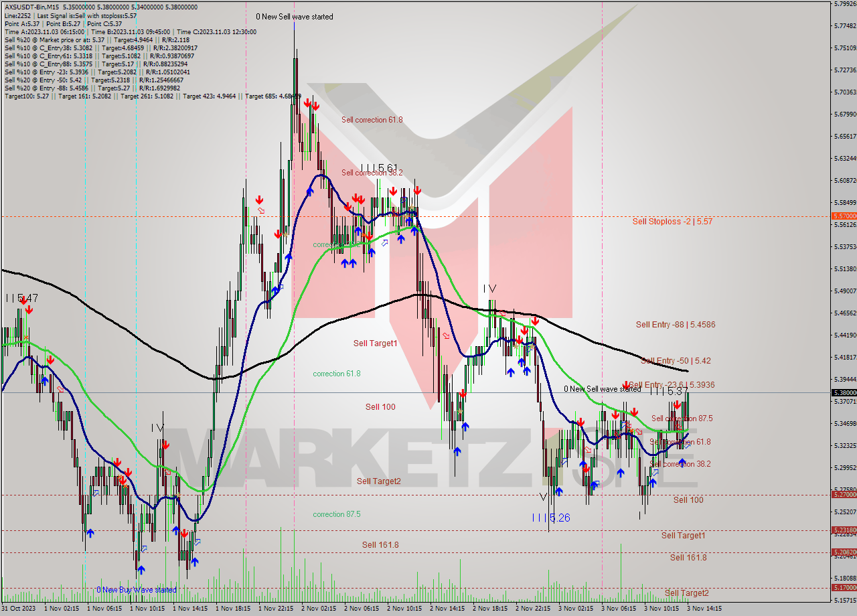Click the red 5.23180 price level tag
Viewport: 857px width, 616px height.
(x=844, y=530)
